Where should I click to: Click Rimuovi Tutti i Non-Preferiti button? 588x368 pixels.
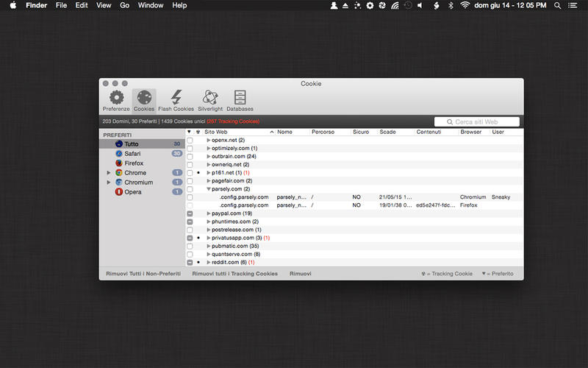click(x=143, y=274)
